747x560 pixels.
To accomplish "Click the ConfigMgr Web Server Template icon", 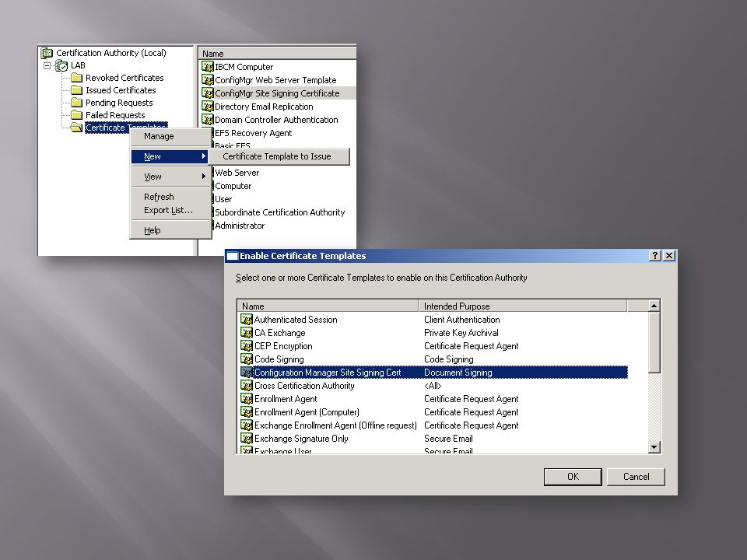I will tap(208, 80).
